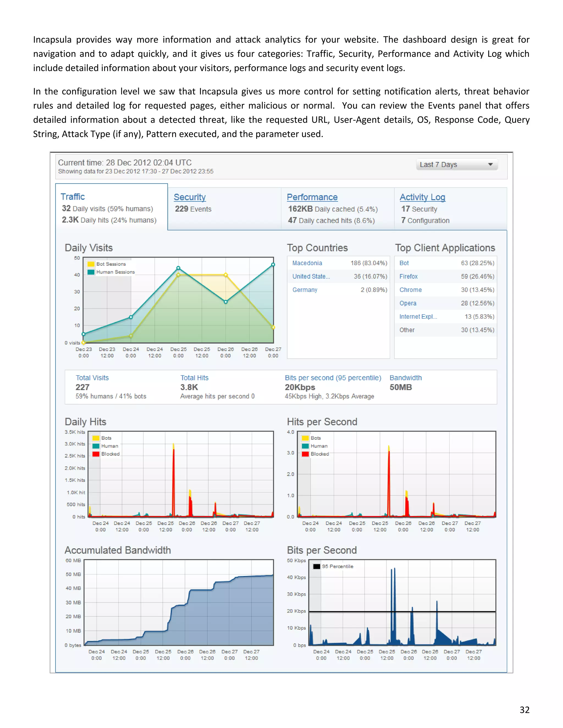Image resolution: width=563 pixels, height=728 pixels.
Task: Click the Germany country link
Action: (305, 290)
